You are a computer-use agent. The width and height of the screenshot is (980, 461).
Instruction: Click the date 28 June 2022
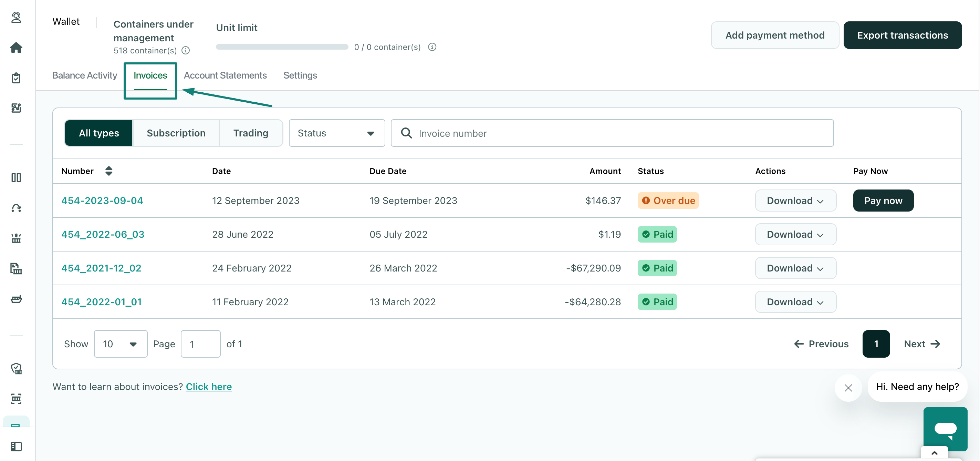click(243, 234)
